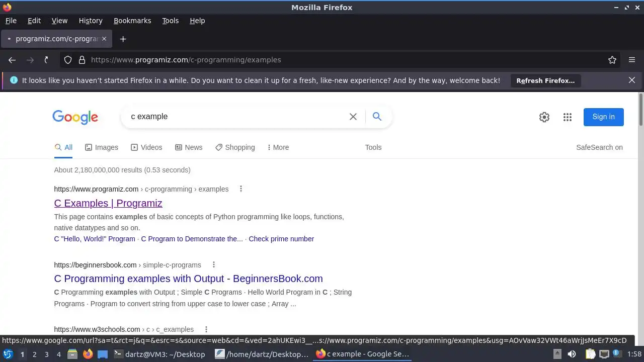
Task: Switch to the Images tab
Action: click(102, 147)
